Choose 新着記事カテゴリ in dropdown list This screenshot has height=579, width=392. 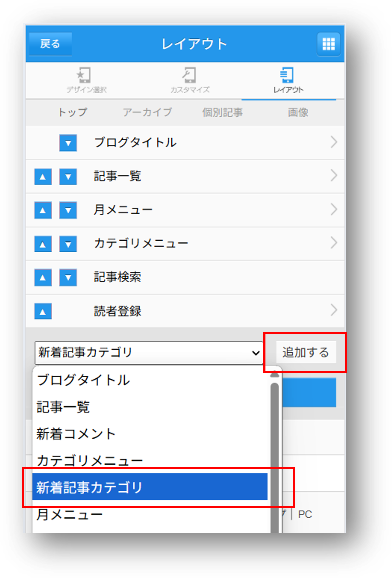[150, 487]
